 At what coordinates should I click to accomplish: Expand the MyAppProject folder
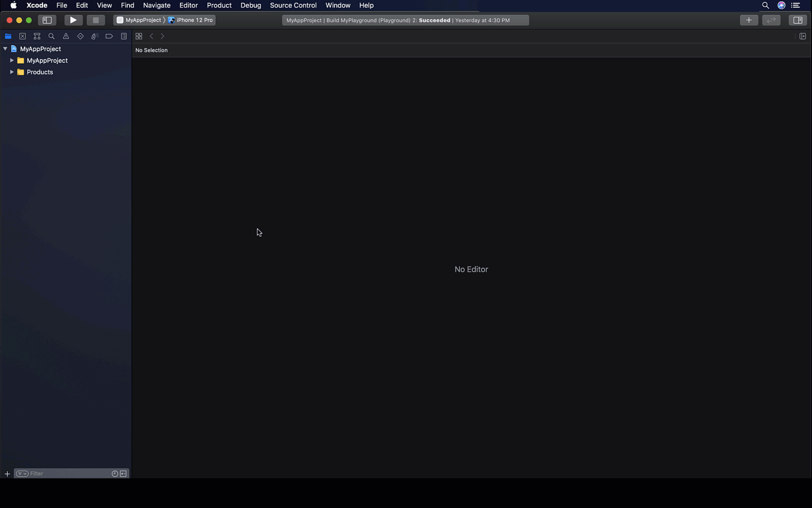(12, 60)
